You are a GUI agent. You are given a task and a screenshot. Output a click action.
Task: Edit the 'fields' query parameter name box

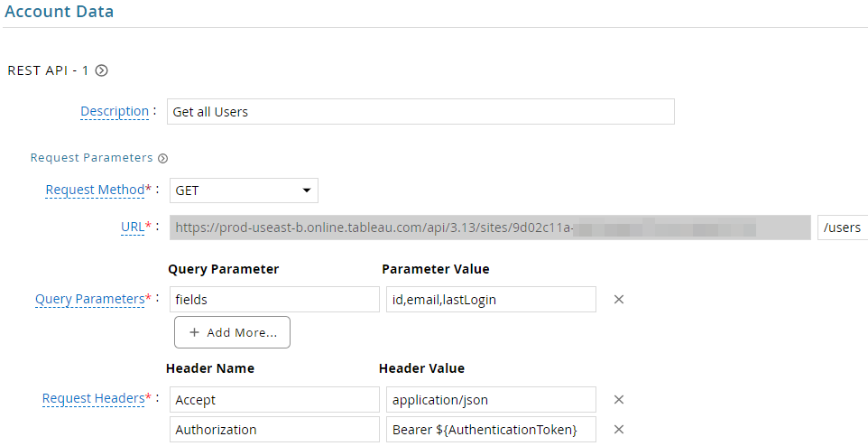pos(274,299)
